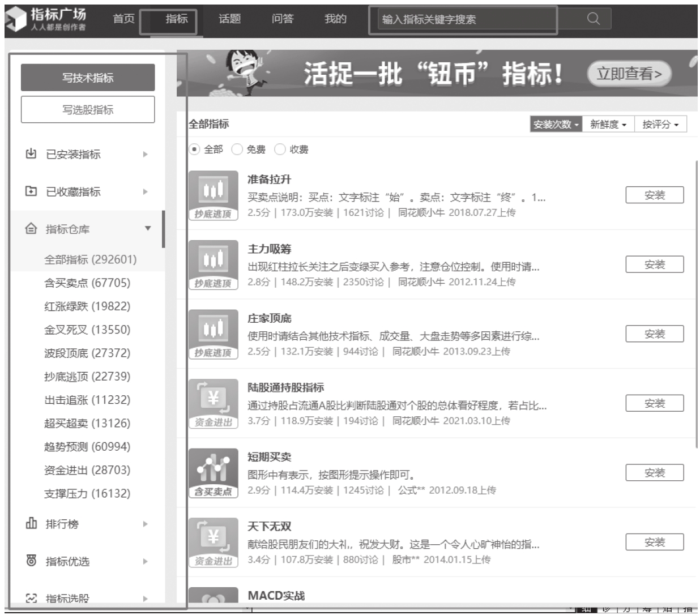Select 支撑压力 (16132) category
The width and height of the screenshot is (700, 615).
tap(87, 494)
